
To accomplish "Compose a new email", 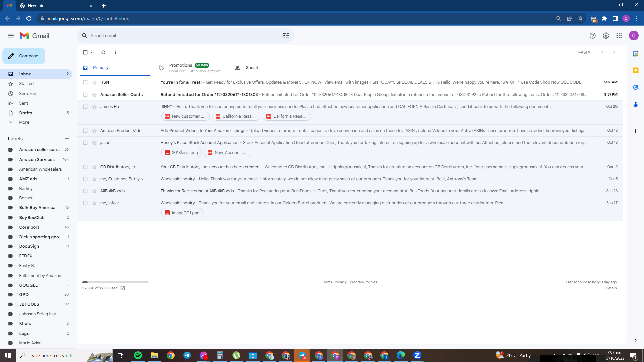I will point(24,56).
